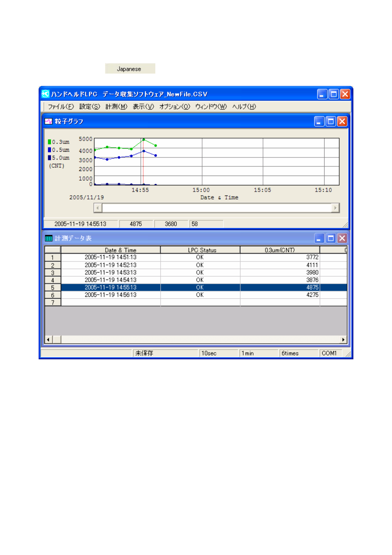Select row header 3 in data table

53,273
